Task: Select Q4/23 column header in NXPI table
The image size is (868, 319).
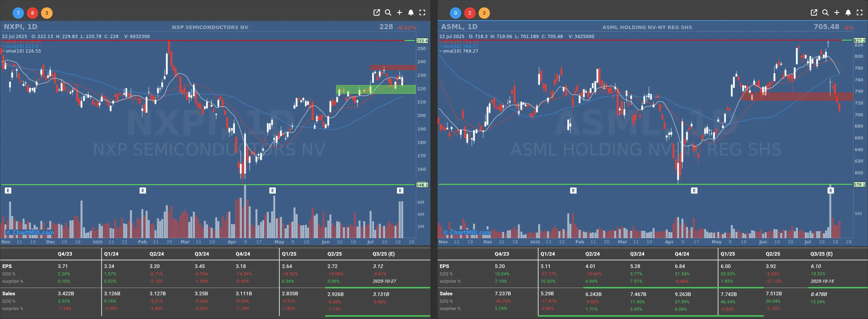Action: [x=65, y=254]
